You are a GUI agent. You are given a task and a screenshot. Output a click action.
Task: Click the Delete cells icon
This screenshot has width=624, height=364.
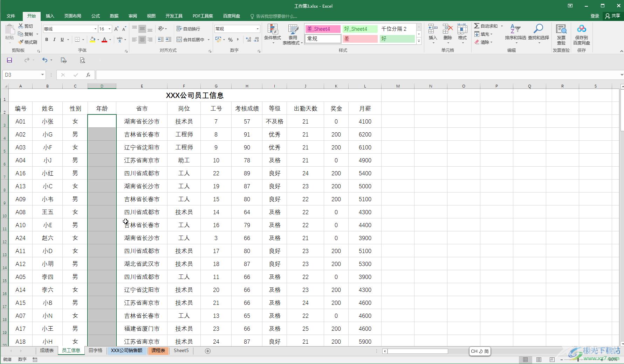click(x=448, y=29)
